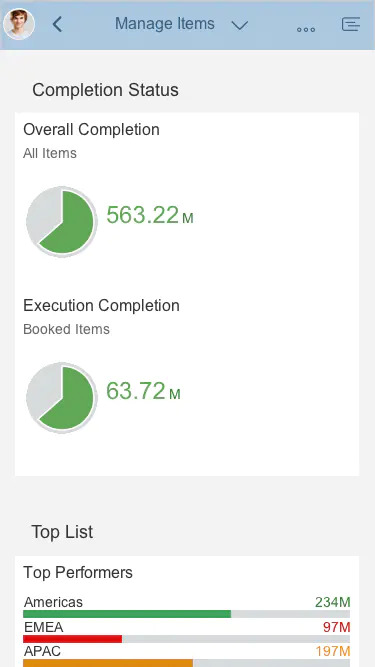Open the Overall Completion card title
This screenshot has width=375, height=667.
[91, 129]
